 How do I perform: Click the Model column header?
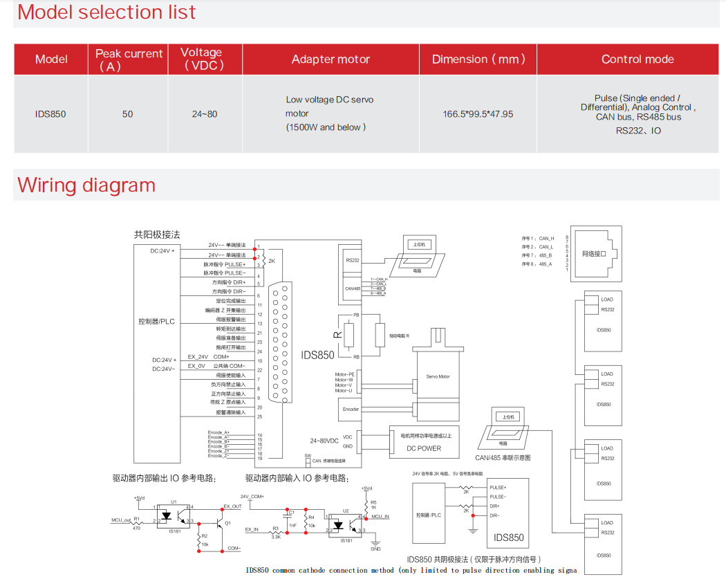click(x=51, y=59)
